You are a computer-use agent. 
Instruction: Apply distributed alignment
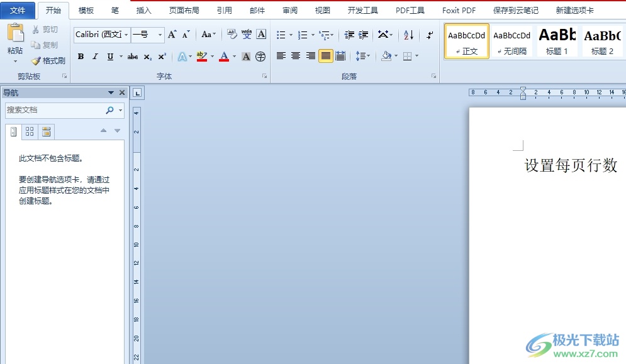(340, 56)
